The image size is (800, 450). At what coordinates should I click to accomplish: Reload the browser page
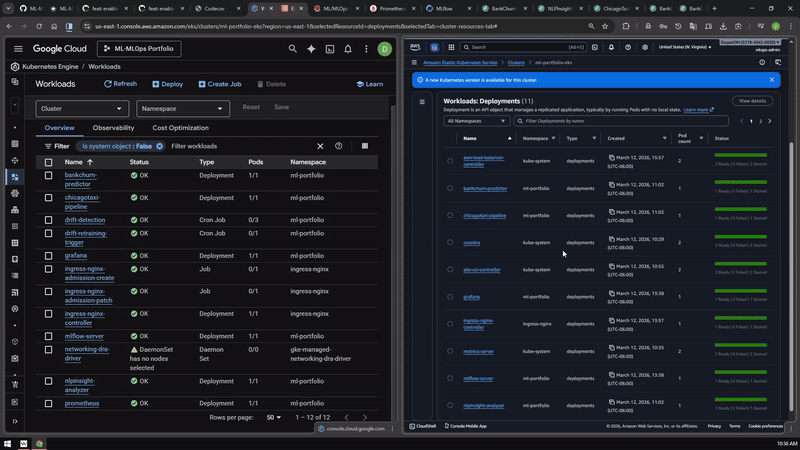click(x=39, y=26)
